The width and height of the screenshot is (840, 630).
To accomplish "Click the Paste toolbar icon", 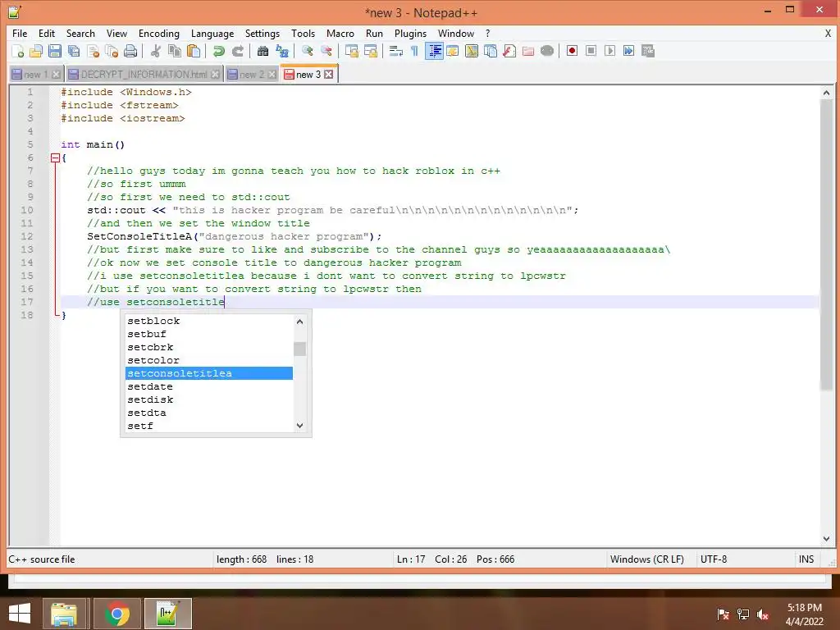I will coord(194,51).
